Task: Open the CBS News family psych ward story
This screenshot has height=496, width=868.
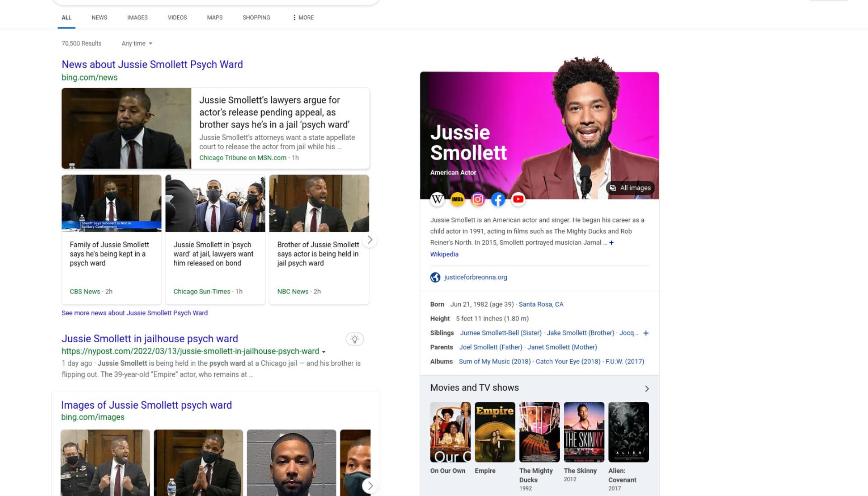Action: point(109,254)
